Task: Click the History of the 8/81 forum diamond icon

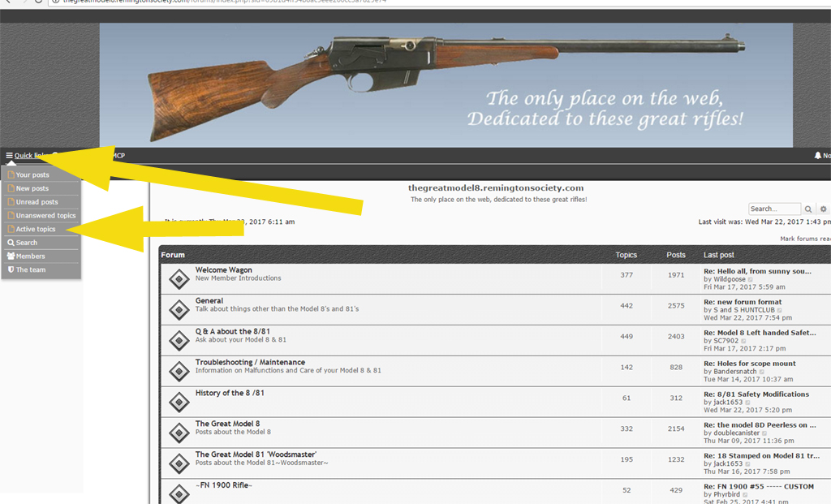Action: tap(179, 402)
